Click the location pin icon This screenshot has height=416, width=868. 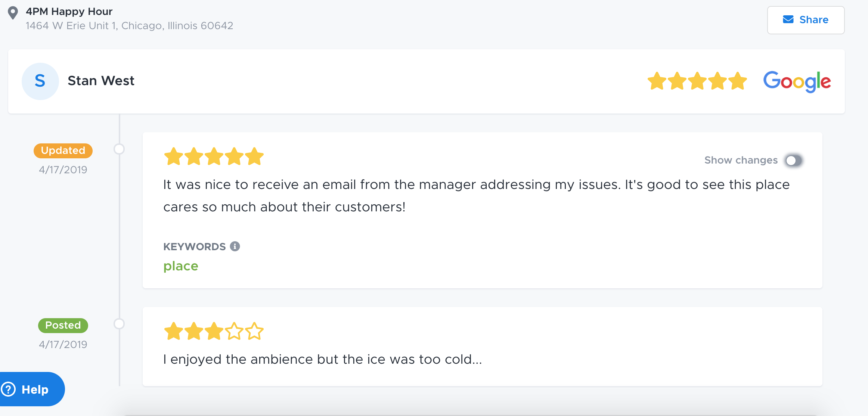(13, 13)
